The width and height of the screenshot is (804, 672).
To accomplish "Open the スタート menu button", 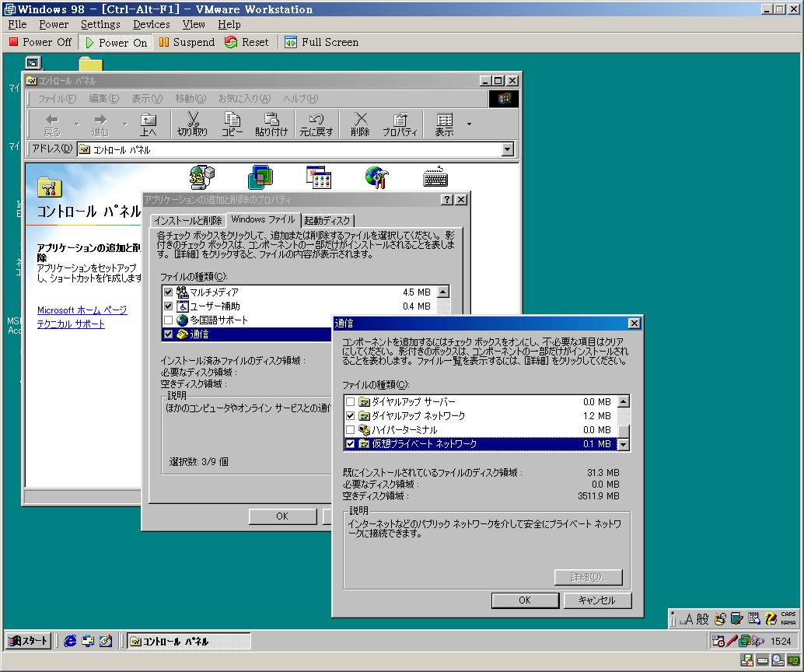I will pyautogui.click(x=29, y=641).
